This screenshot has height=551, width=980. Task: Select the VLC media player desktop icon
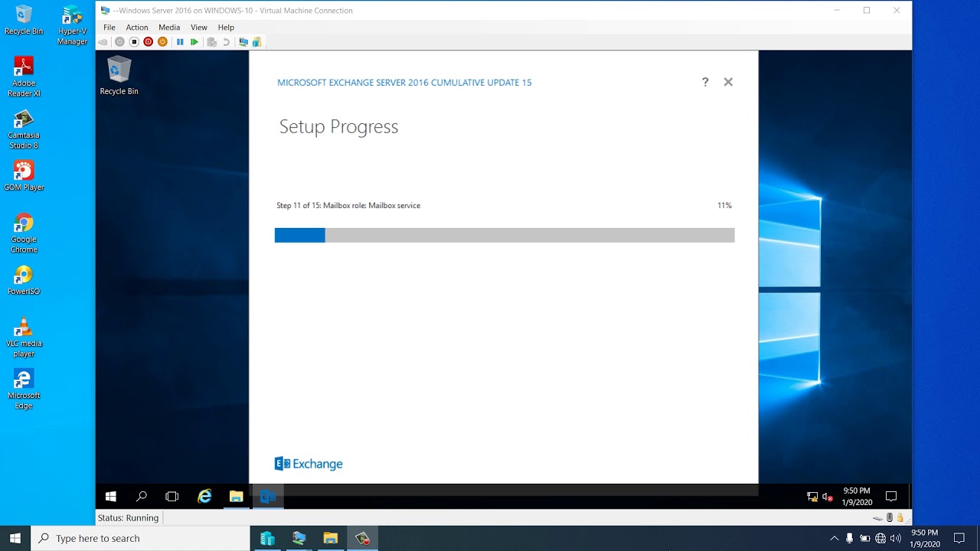pyautogui.click(x=24, y=337)
